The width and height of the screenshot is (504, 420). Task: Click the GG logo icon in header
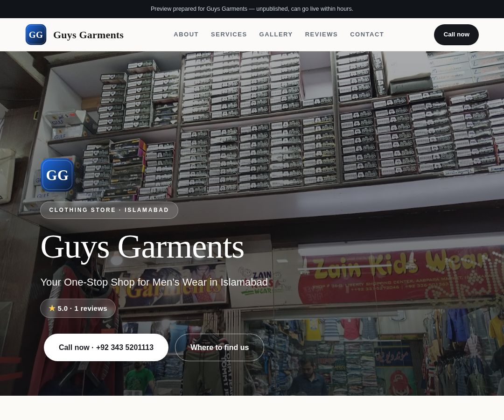(35, 35)
